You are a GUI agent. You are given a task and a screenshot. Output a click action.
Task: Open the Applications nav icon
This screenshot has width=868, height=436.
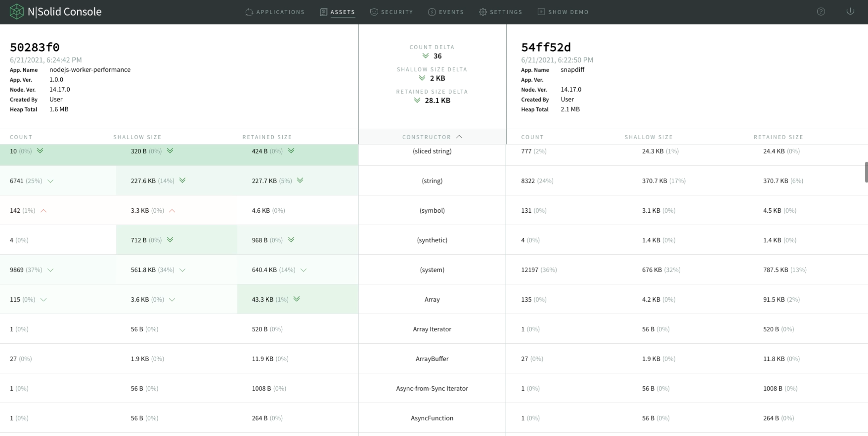click(249, 12)
